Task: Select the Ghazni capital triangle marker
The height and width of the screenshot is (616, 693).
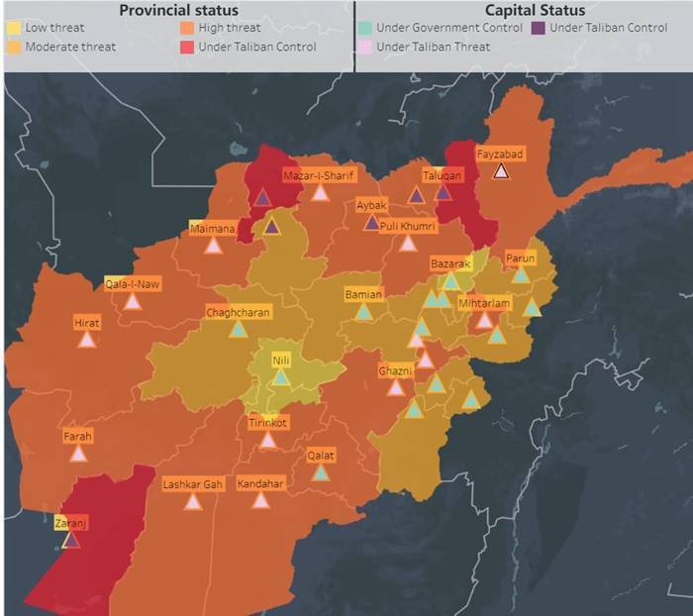Action: point(396,388)
